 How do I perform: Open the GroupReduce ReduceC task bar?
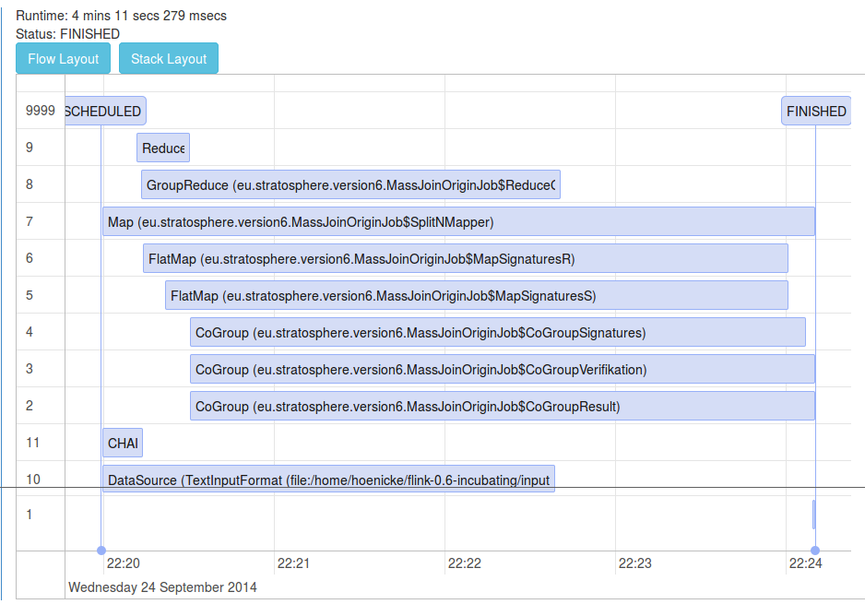tap(350, 185)
